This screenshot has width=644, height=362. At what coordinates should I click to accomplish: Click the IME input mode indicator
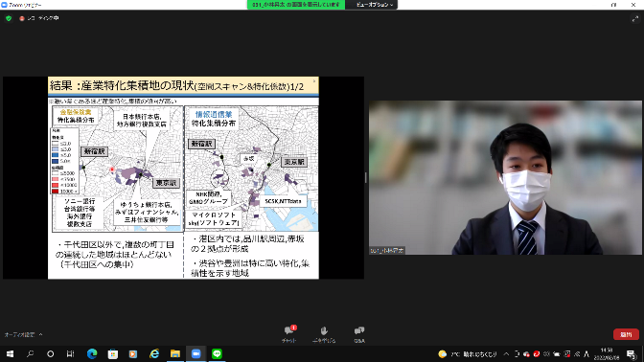point(586,354)
